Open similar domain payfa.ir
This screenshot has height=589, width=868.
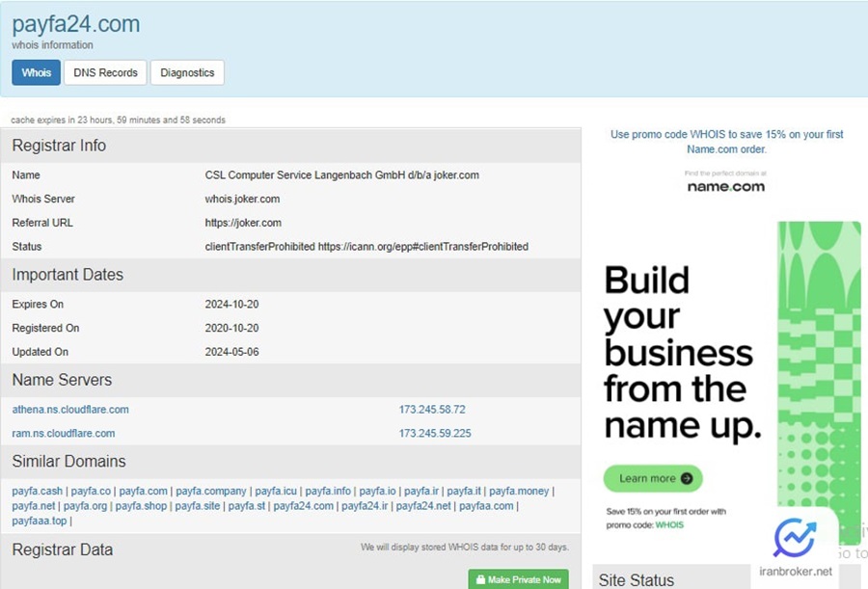421,491
